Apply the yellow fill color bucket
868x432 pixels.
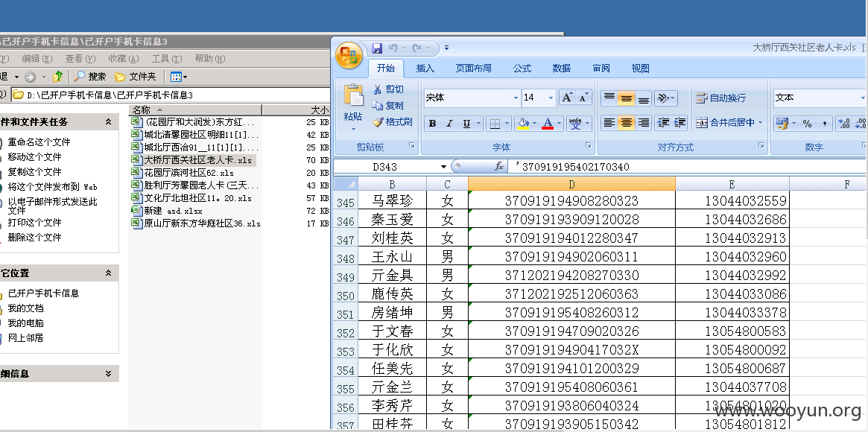(522, 124)
